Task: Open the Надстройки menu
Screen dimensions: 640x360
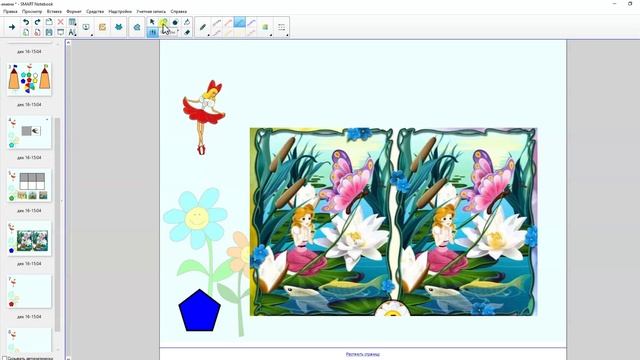Action: [120, 11]
